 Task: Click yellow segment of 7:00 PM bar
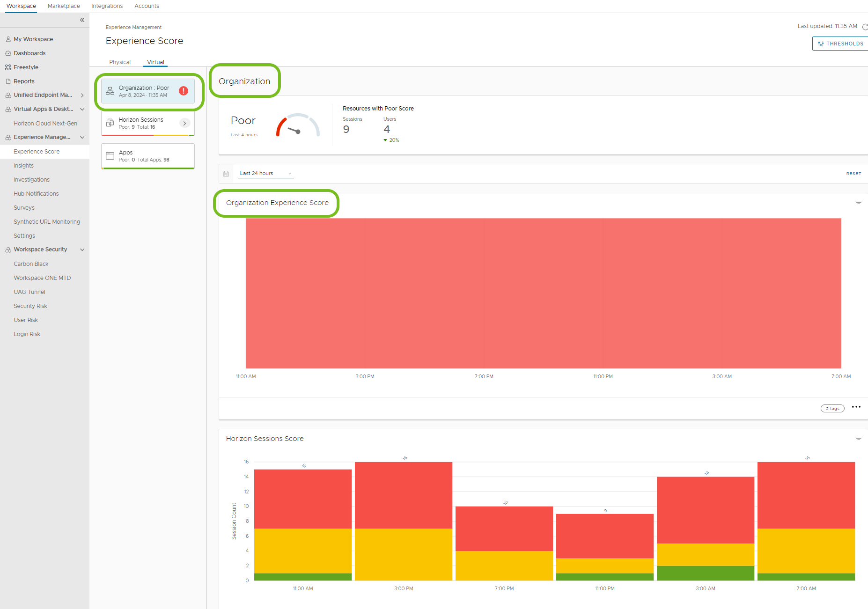504,565
